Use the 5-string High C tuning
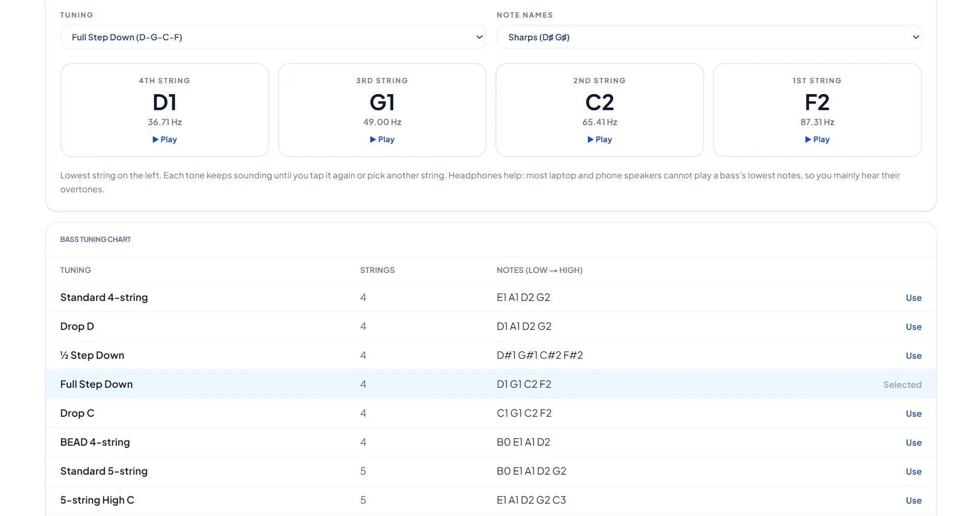 coord(913,500)
